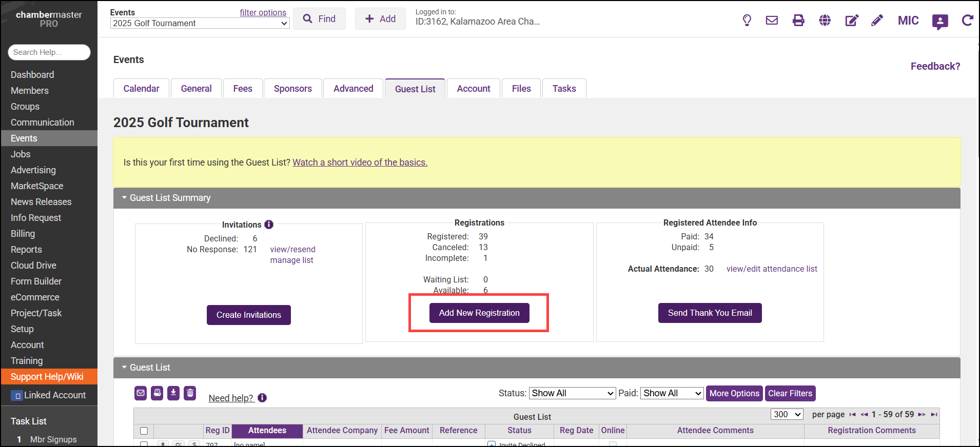
Task: Click the refresh arrow icon
Action: coord(967,21)
